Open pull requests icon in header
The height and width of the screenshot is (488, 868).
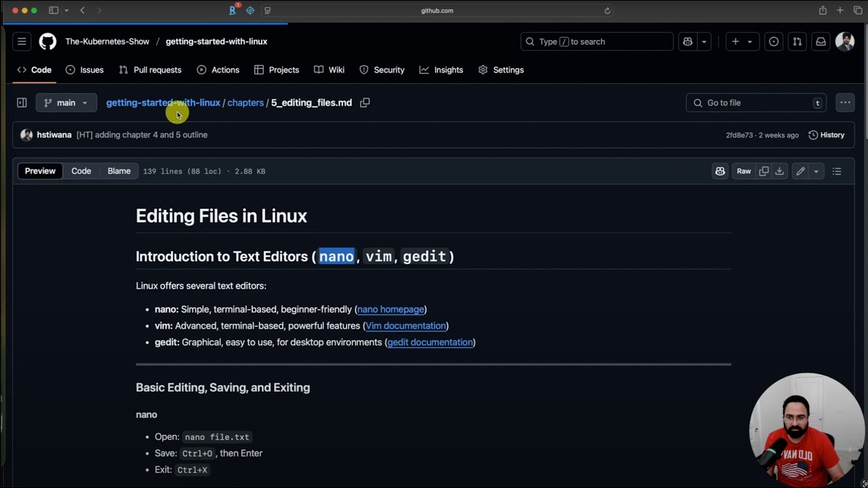[x=797, y=41]
